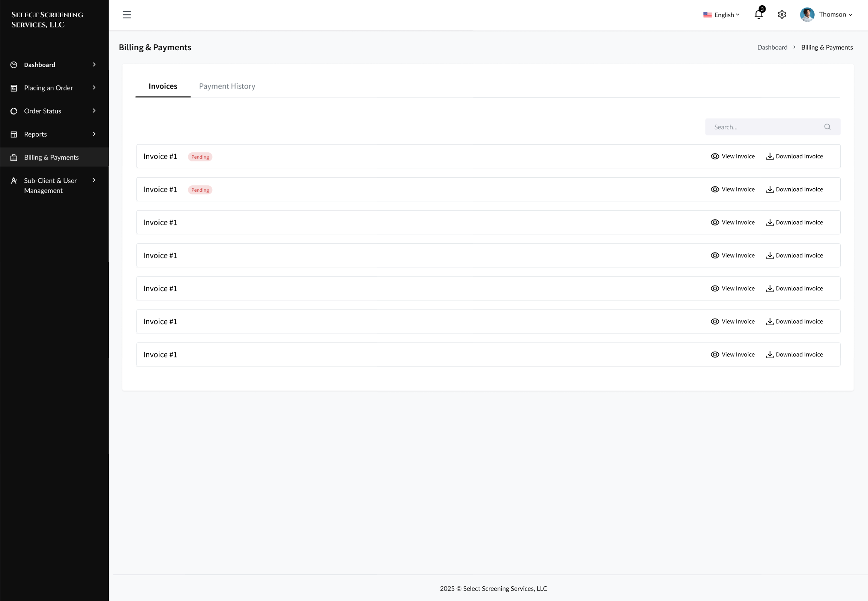Click the Thomson profile avatar picture

tap(807, 15)
